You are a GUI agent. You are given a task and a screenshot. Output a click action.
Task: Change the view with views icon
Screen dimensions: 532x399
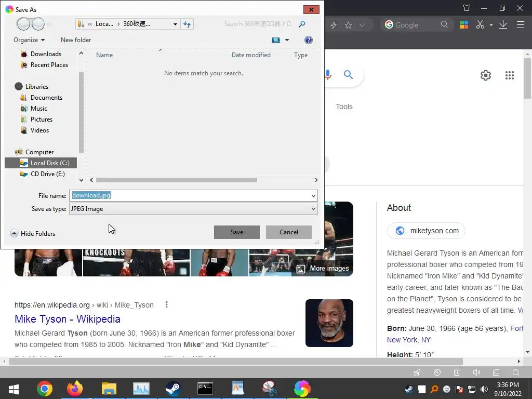[x=276, y=40]
